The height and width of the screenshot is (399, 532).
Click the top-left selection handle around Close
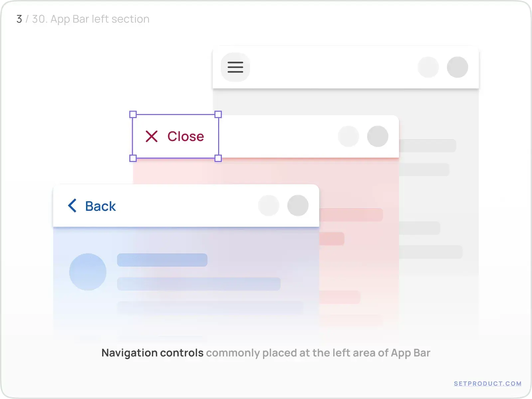(133, 114)
